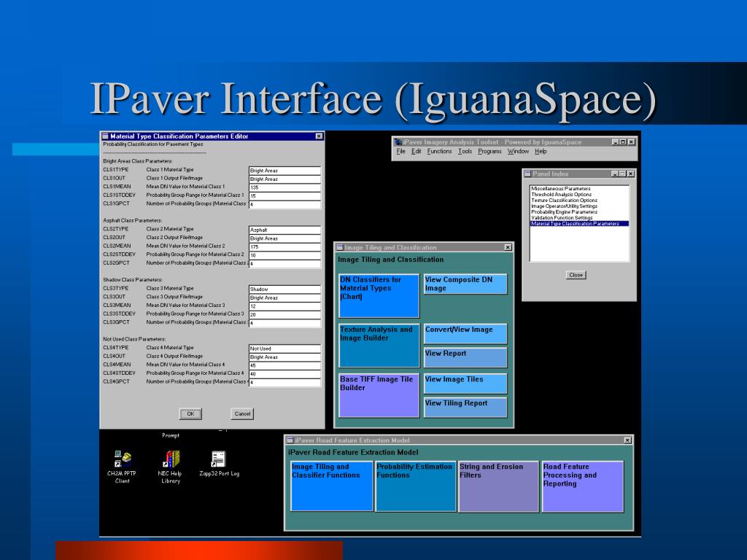
Task: Click the CLS3OUT output file field
Action: 285,297
